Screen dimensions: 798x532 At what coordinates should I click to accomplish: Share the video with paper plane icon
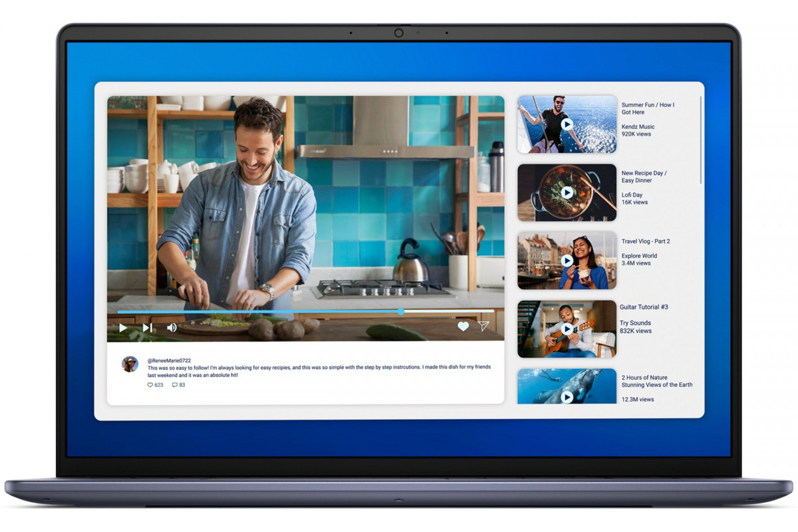(x=483, y=327)
